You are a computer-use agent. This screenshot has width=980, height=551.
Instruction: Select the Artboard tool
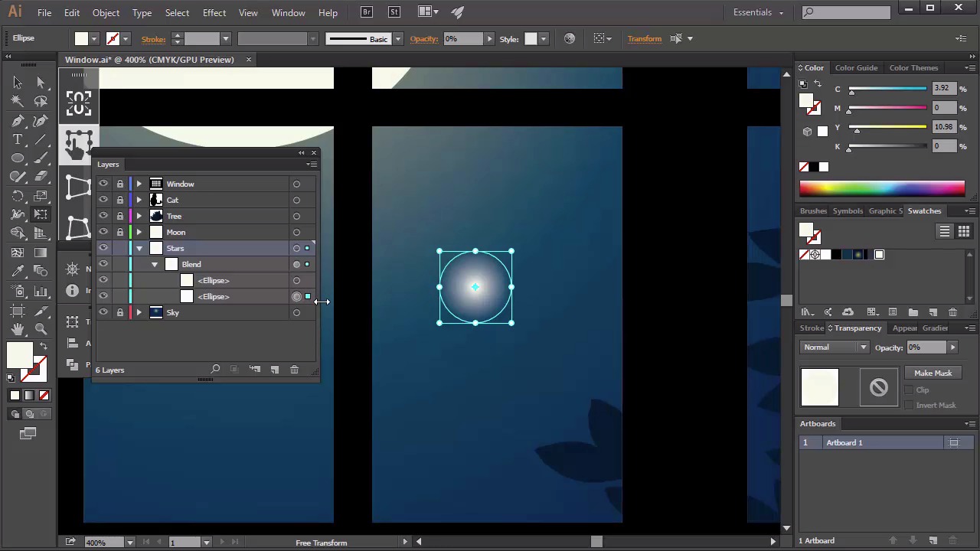[x=18, y=310]
